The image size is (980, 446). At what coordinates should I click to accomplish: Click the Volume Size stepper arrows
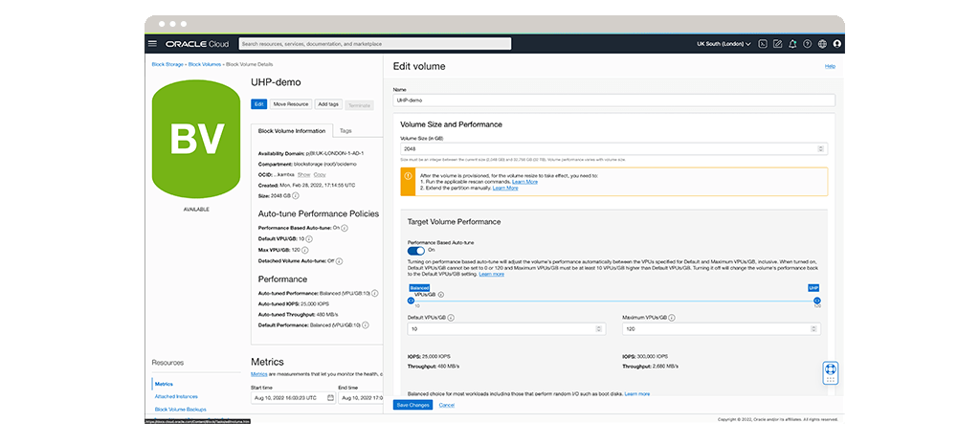(x=820, y=148)
